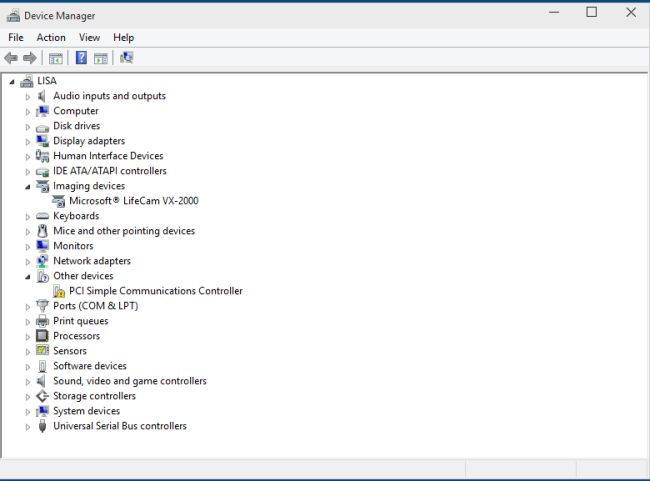650x481 pixels.
Task: Click the Network adapters icon
Action: tap(42, 261)
